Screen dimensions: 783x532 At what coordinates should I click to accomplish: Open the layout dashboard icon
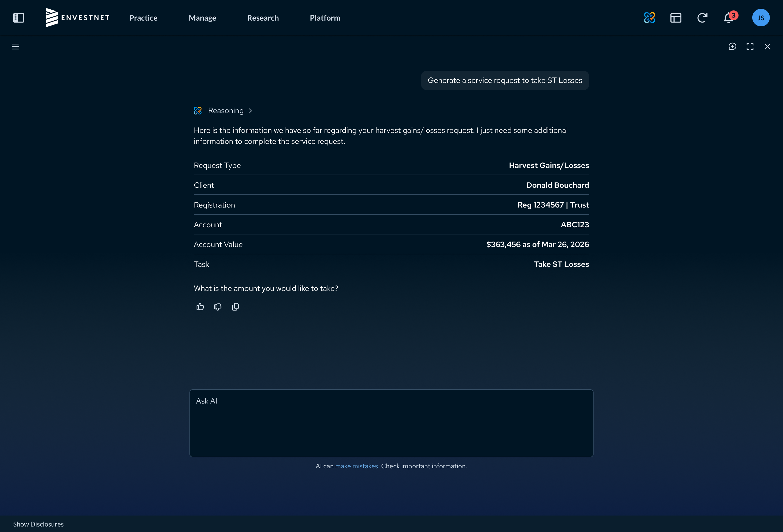[x=676, y=18]
